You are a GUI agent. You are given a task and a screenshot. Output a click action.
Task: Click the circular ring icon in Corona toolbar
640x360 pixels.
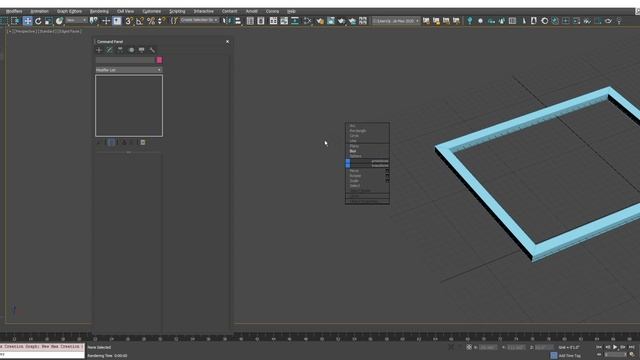point(544,21)
